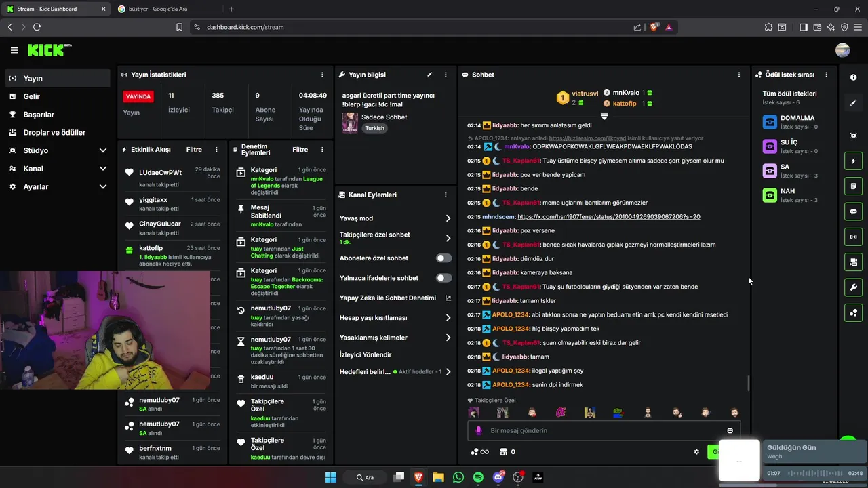
Task: Edit stream info with the pencil icon
Action: pyautogui.click(x=429, y=75)
